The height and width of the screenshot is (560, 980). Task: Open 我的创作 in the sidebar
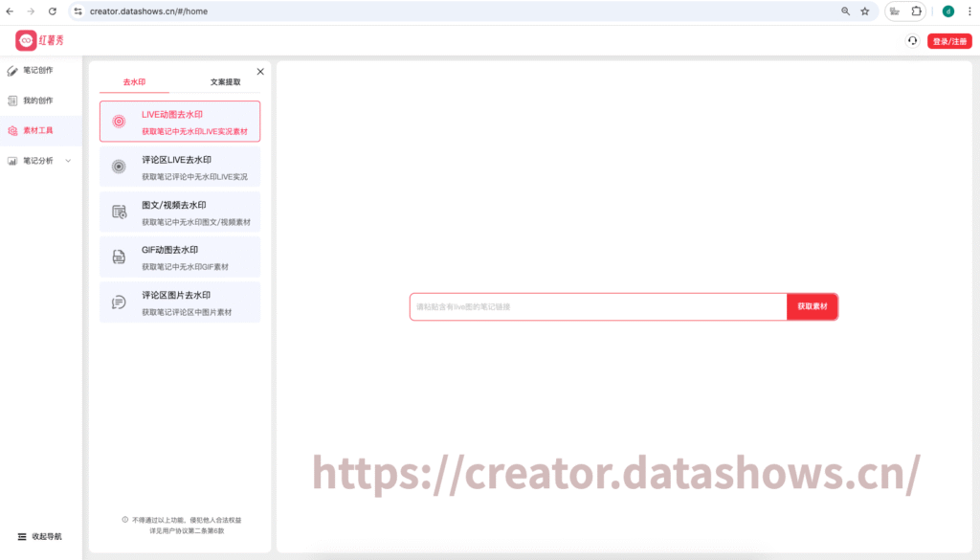(38, 101)
